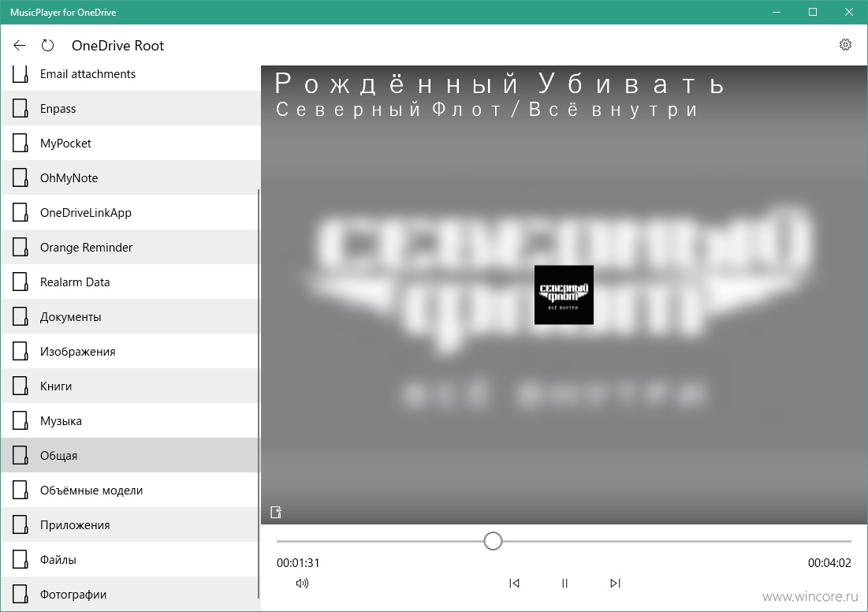Image resolution: width=868 pixels, height=612 pixels.
Task: Maximize the MusicPlayer for OneDrive window
Action: (813, 12)
